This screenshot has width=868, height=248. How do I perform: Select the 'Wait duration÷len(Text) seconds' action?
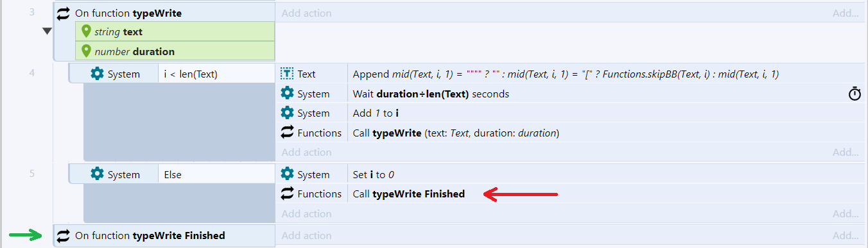click(x=431, y=94)
